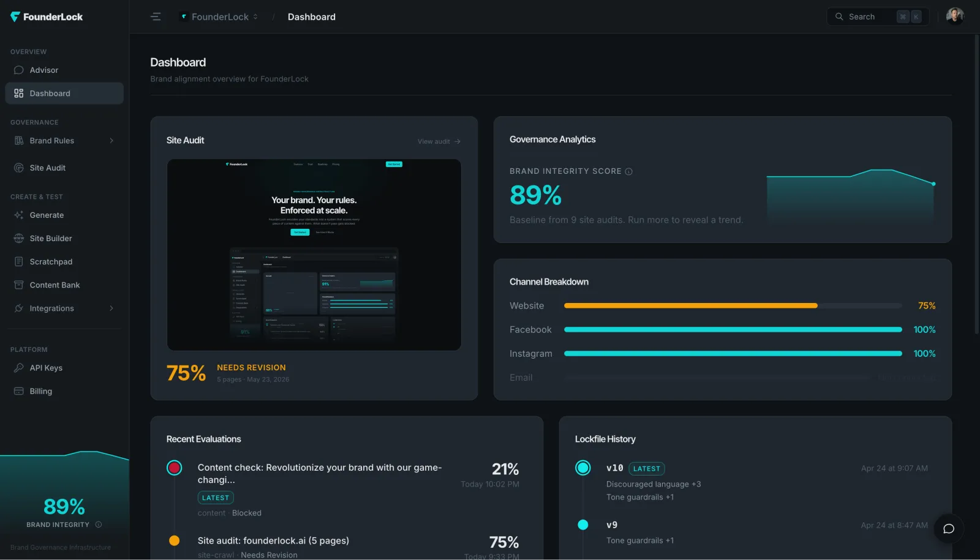Viewport: 980px width, 560px height.
Task: Open the user avatar menu
Action: click(954, 16)
